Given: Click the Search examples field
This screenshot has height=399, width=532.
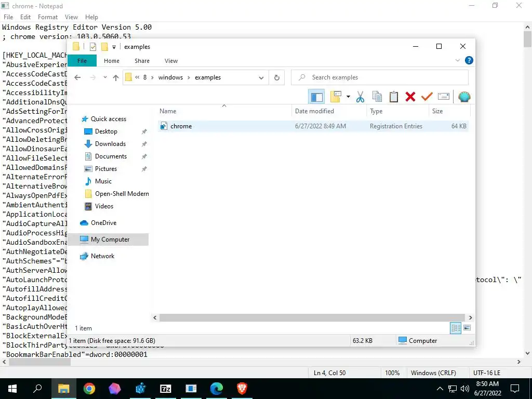Looking at the screenshot, I should 380,77.
